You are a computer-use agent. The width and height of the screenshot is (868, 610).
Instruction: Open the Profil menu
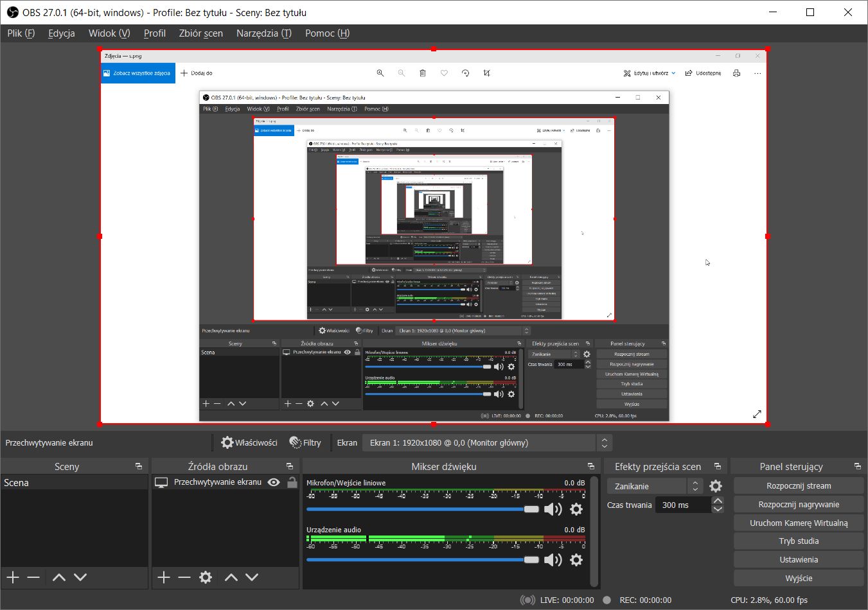155,33
